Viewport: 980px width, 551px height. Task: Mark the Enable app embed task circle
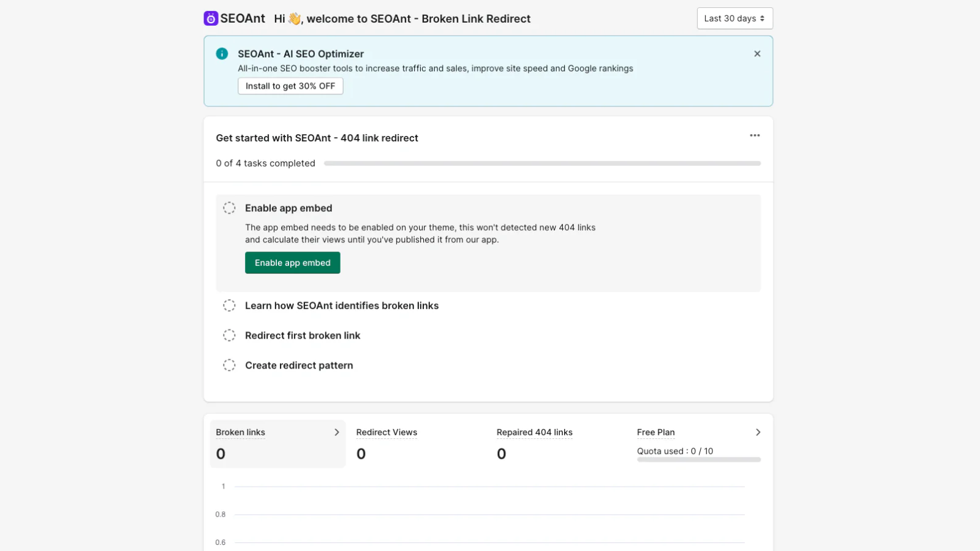click(x=229, y=208)
